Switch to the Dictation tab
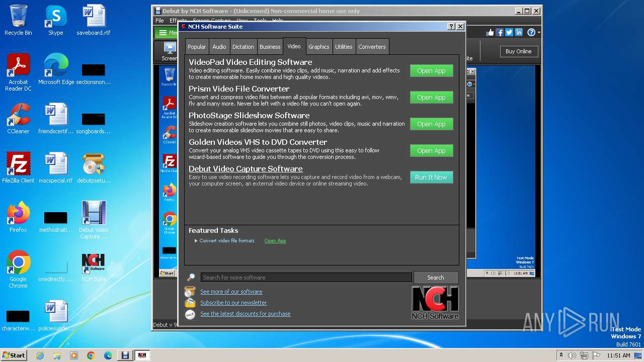644x362 pixels. click(243, 47)
